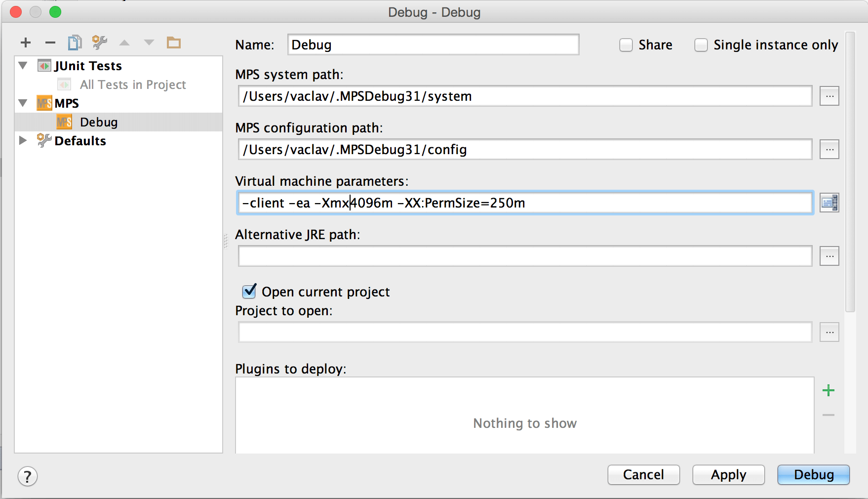Enable the Share checkbox
The image size is (868, 499).
coord(626,44)
